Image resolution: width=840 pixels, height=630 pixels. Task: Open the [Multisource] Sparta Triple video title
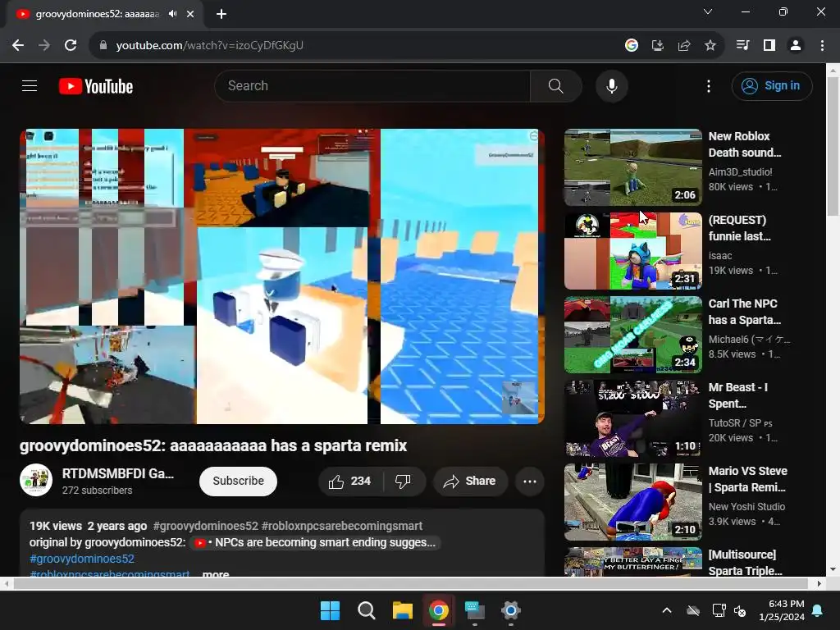coord(745,563)
